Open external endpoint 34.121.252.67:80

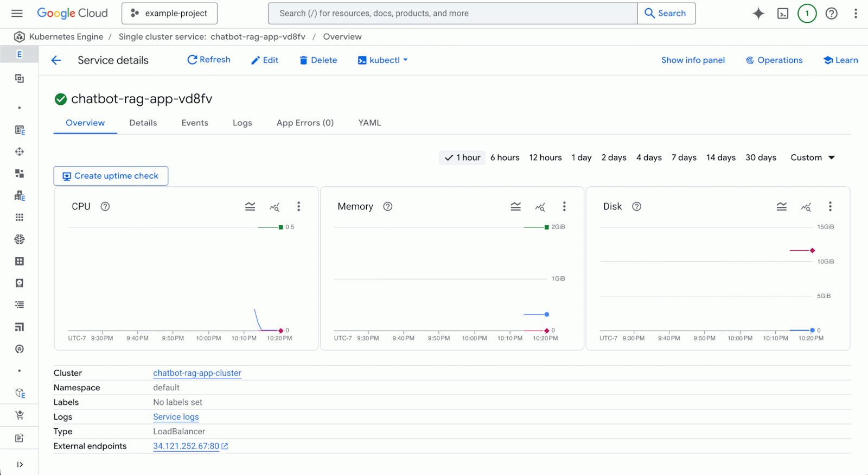point(190,446)
